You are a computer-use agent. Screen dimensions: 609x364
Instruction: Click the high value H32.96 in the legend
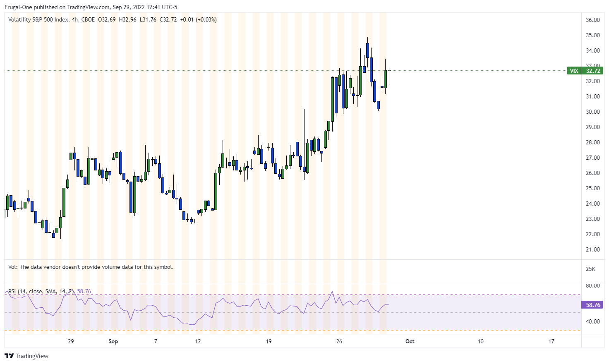[x=127, y=19]
